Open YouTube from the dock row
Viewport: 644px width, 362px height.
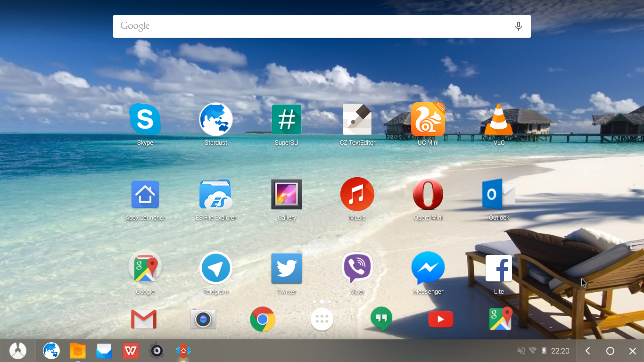[441, 320]
